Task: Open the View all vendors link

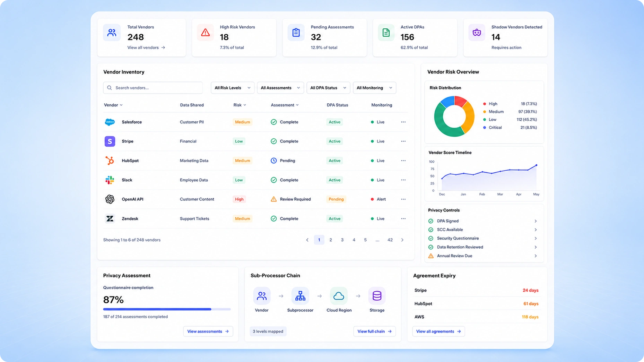Action: point(146,48)
